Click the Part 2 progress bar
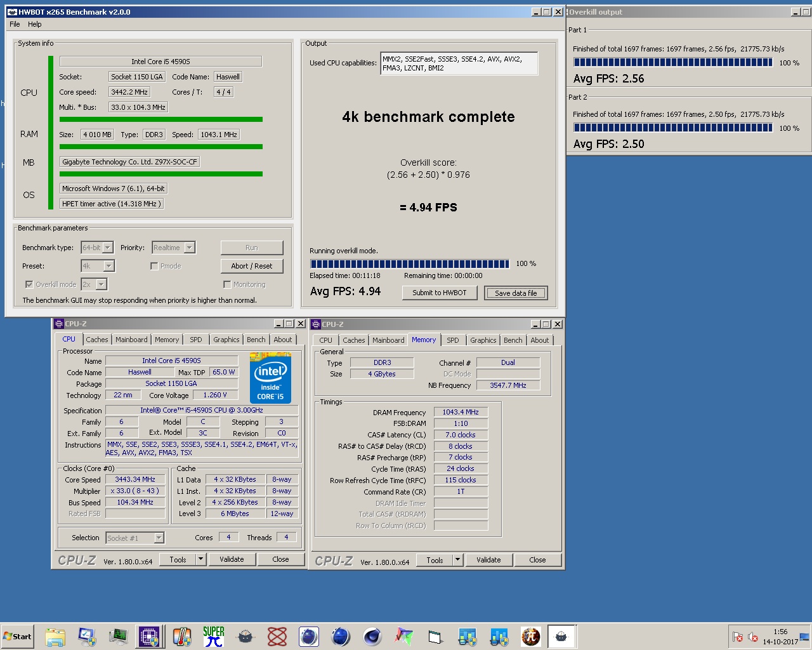This screenshot has width=812, height=650. [x=673, y=128]
